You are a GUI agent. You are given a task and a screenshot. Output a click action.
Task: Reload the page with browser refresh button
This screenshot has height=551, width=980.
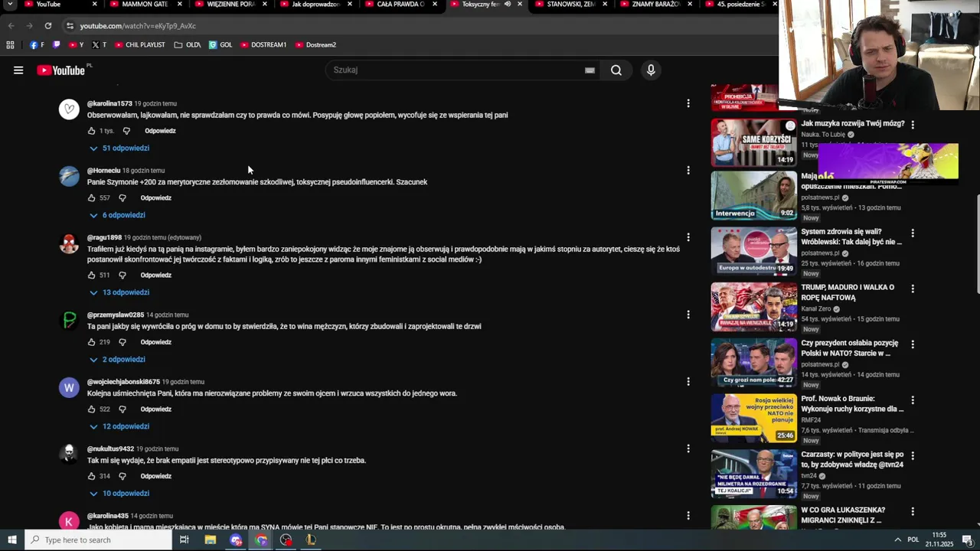point(47,26)
